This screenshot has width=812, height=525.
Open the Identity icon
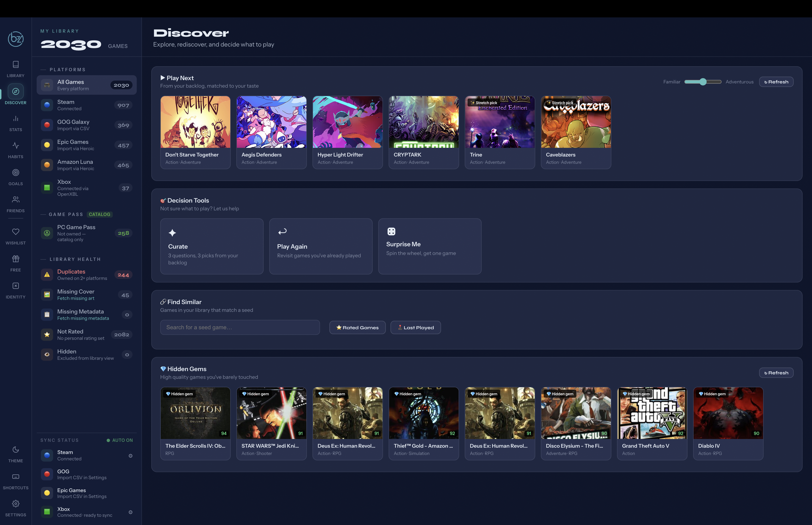[x=16, y=286]
